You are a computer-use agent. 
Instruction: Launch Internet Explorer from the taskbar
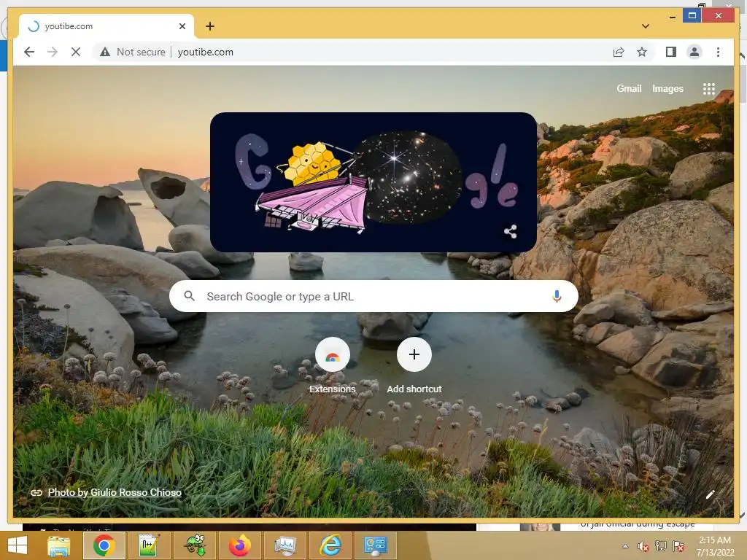click(x=330, y=545)
